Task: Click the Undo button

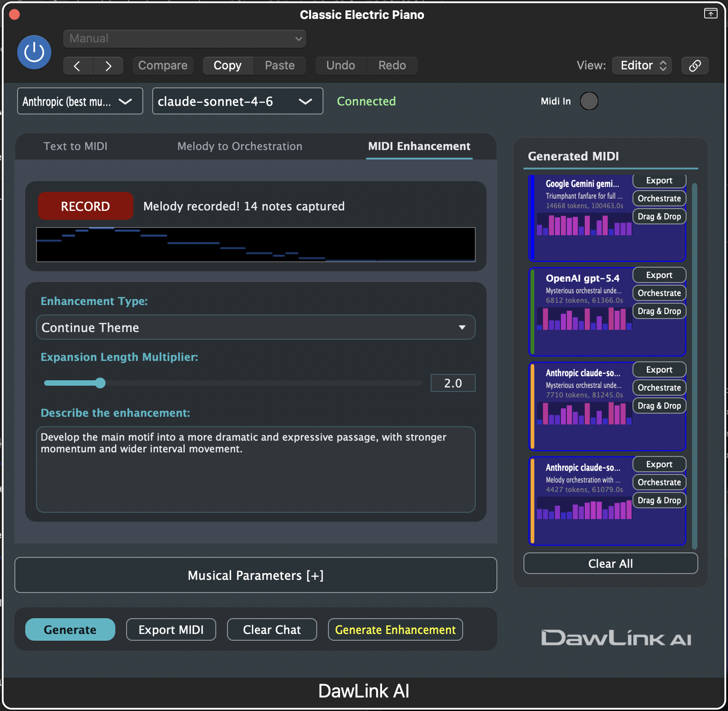Action: 341,66
